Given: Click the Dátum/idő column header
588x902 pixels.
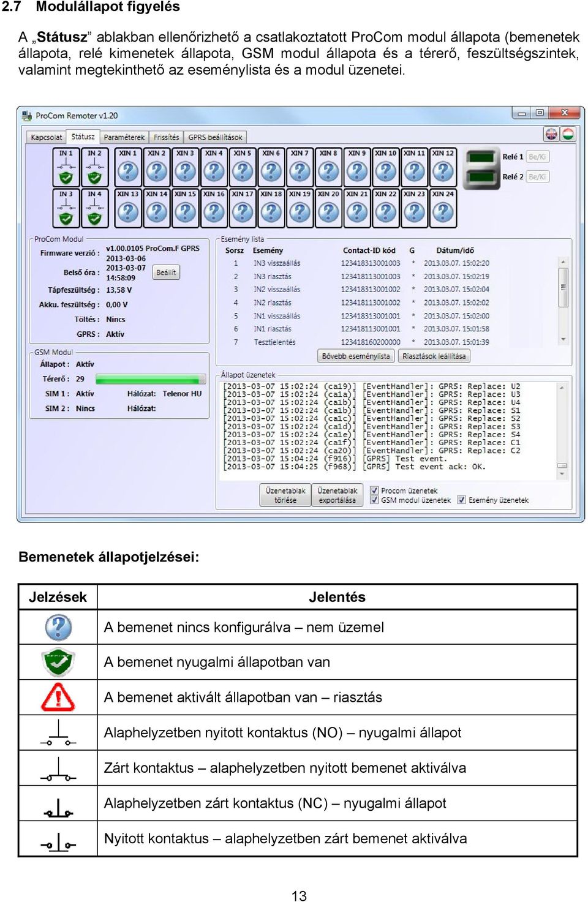Looking at the screenshot, I should (455, 250).
